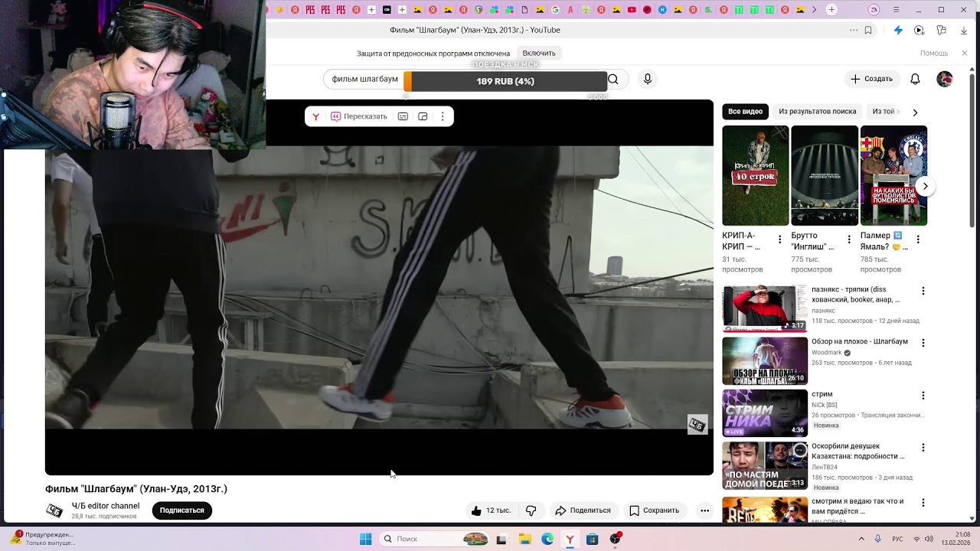Open picture-in-picture icon in the video overlay

(x=423, y=116)
